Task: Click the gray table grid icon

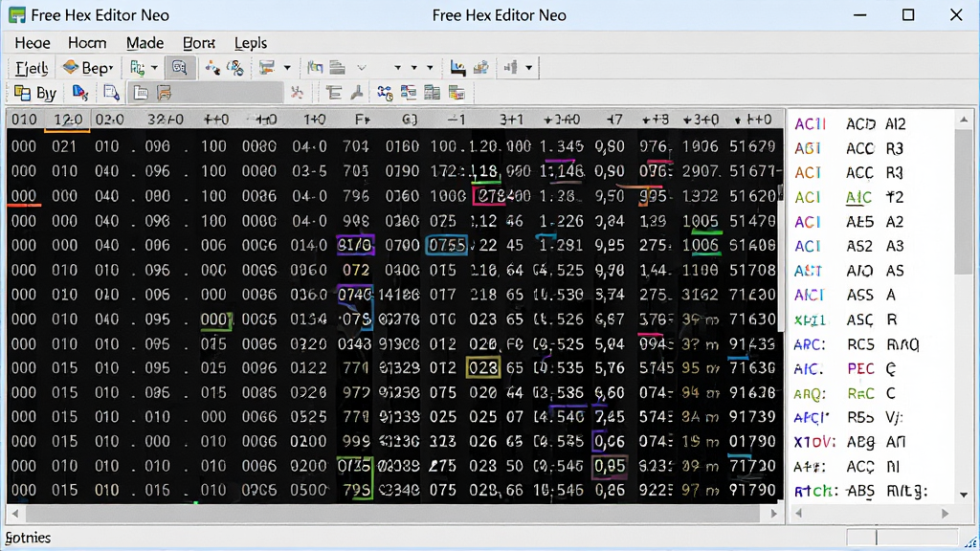Action: point(432,93)
